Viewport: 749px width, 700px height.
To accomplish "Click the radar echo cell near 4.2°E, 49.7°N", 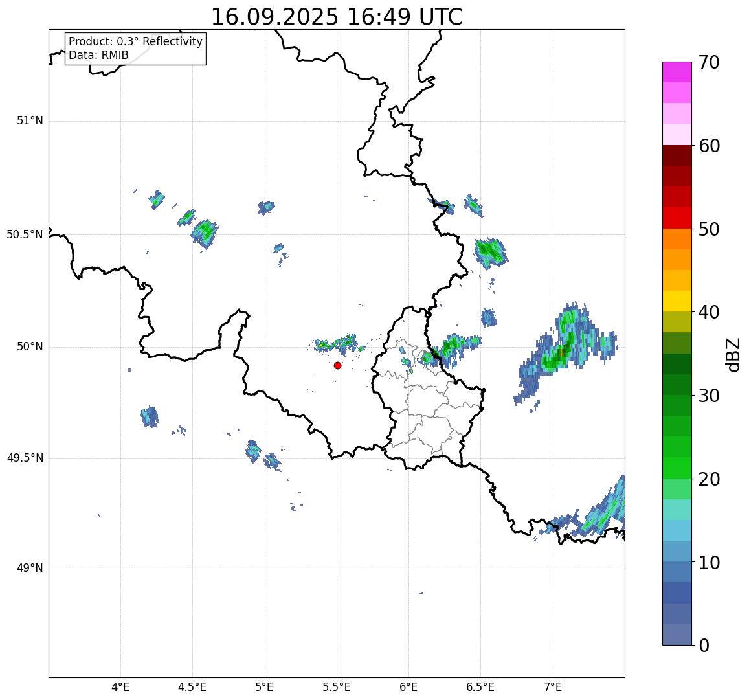I will (150, 416).
